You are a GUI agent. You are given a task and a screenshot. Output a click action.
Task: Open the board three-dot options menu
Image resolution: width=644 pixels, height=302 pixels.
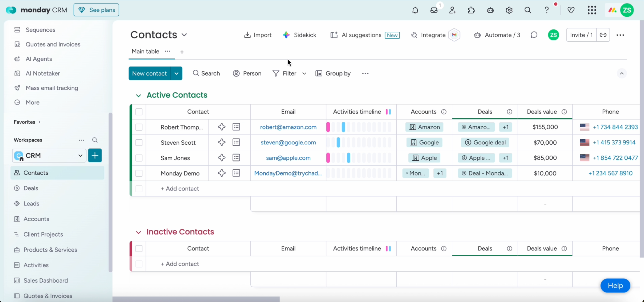[620, 35]
